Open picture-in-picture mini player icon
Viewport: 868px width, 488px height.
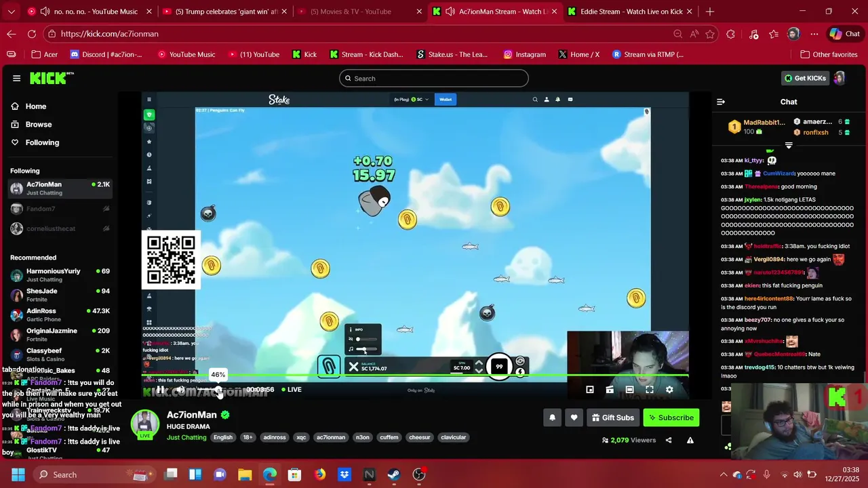590,390
